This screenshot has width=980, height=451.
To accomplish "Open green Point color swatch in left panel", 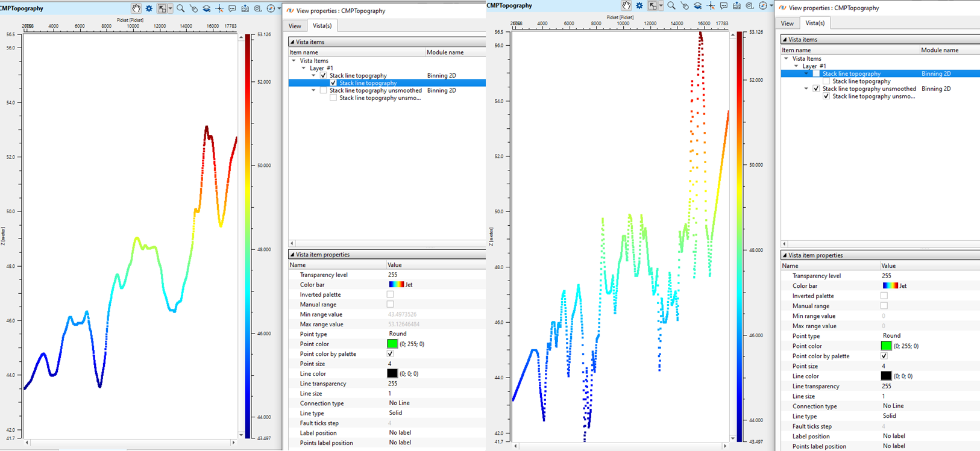I will click(392, 344).
